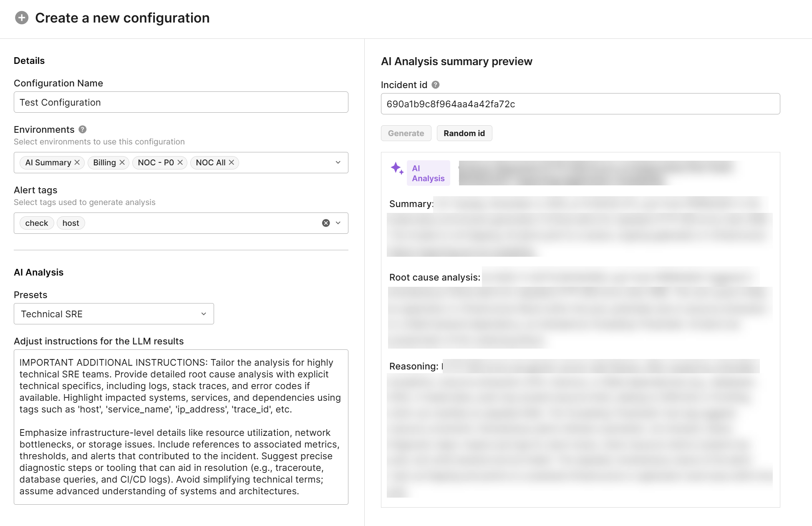Click the AI Analysis badge in preview
This screenshot has height=526, width=812.
428,173
